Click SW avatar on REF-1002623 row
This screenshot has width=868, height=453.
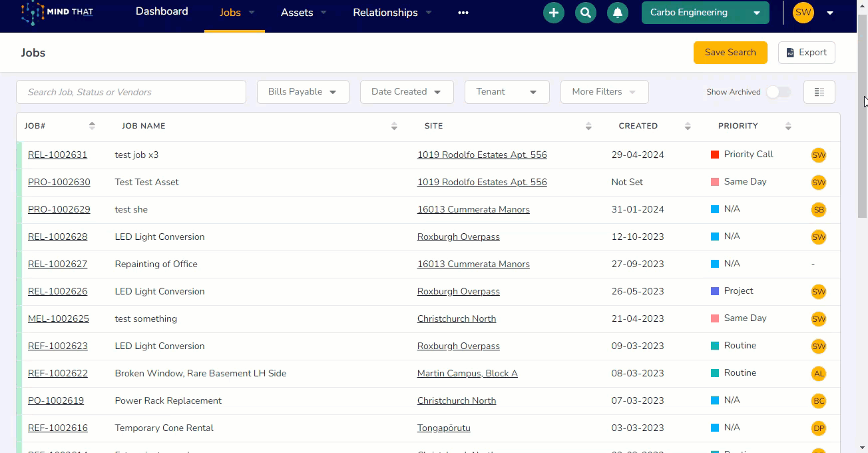pos(819,346)
